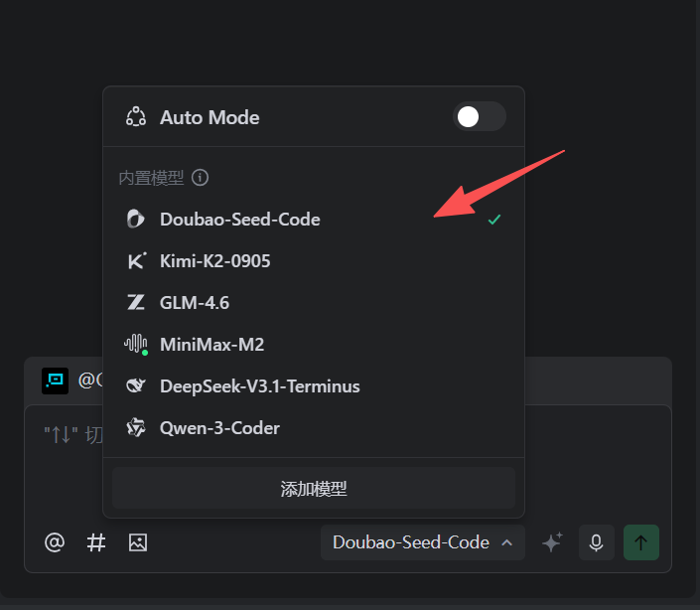The height and width of the screenshot is (610, 700).
Task: Click the @ mention icon
Action: coord(55,542)
